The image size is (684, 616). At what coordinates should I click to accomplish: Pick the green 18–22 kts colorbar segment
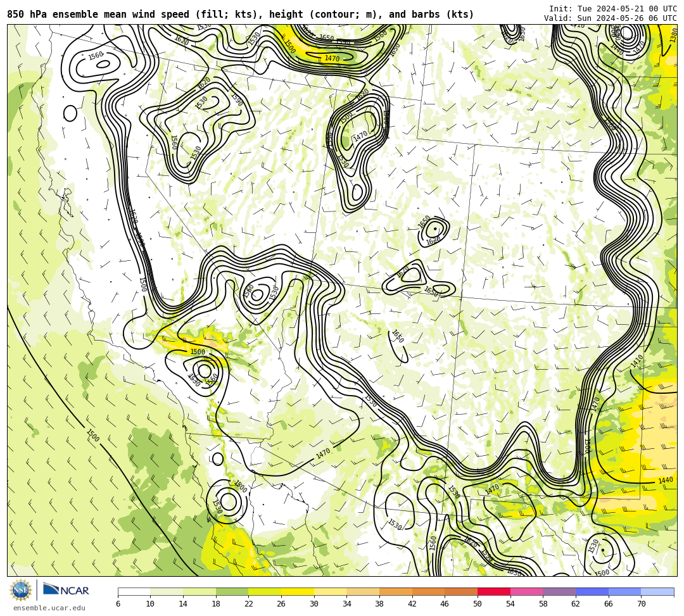click(x=232, y=591)
